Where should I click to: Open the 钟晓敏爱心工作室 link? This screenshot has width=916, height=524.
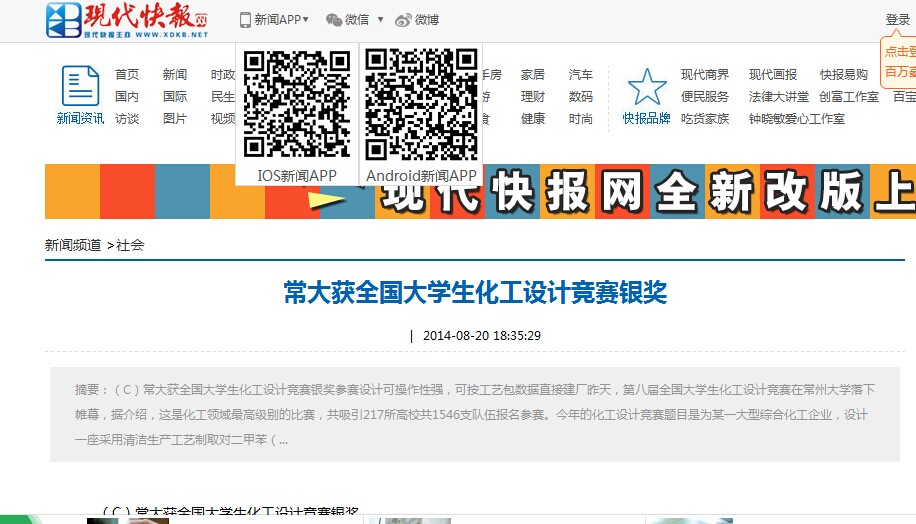pyautogui.click(x=797, y=119)
